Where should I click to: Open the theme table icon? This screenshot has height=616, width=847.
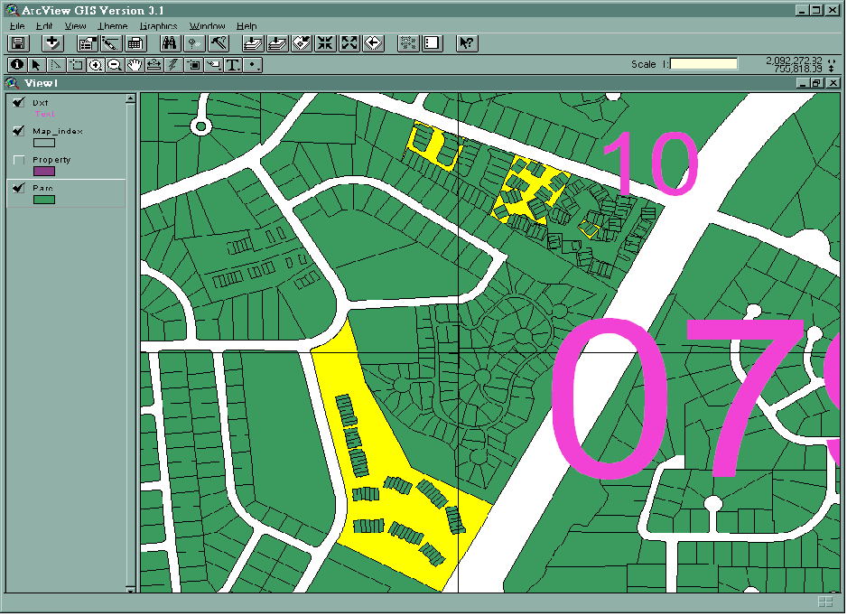point(135,43)
